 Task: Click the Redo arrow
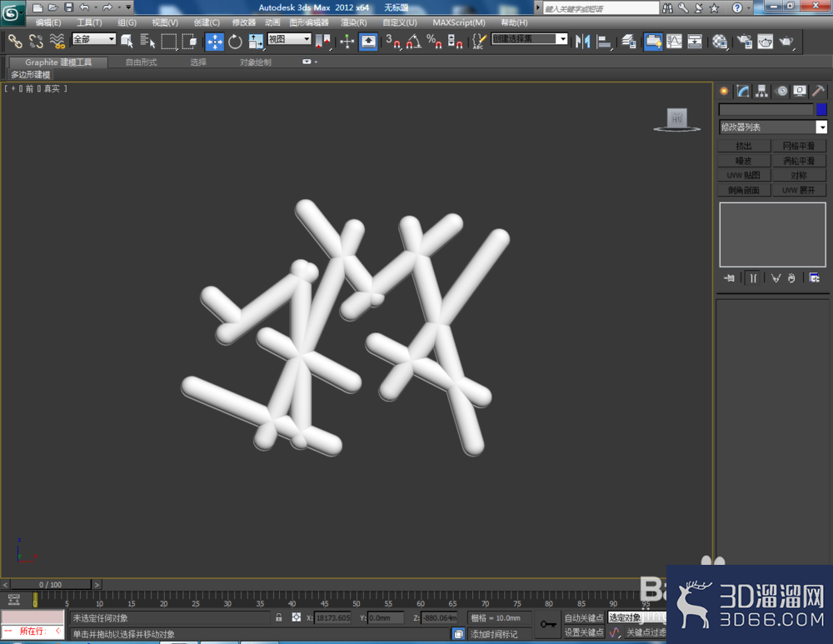[107, 7]
